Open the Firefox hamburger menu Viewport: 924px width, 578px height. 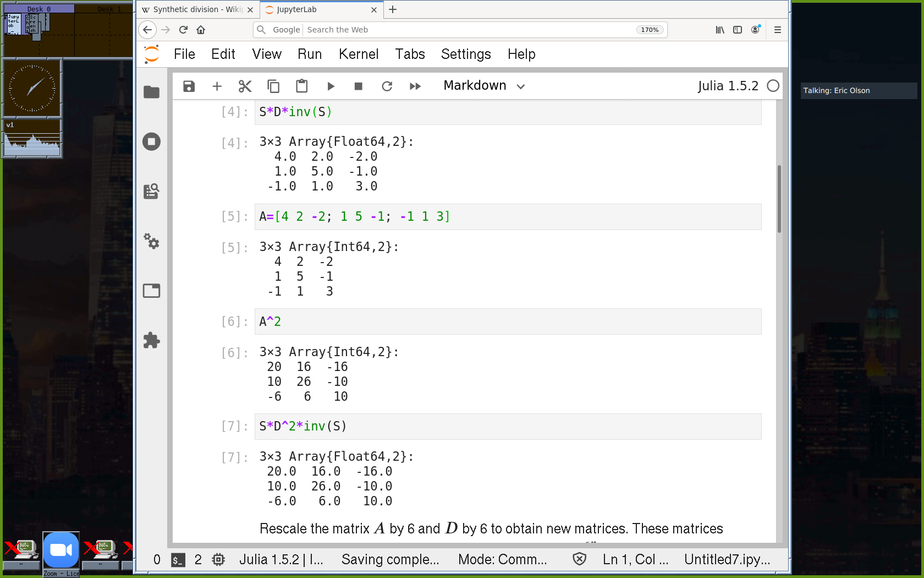click(x=777, y=30)
